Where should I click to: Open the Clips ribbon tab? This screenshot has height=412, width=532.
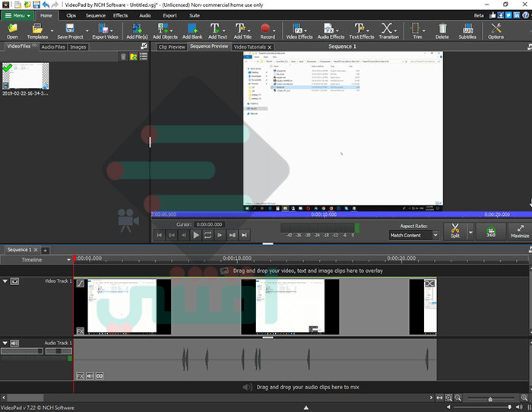[x=71, y=15]
